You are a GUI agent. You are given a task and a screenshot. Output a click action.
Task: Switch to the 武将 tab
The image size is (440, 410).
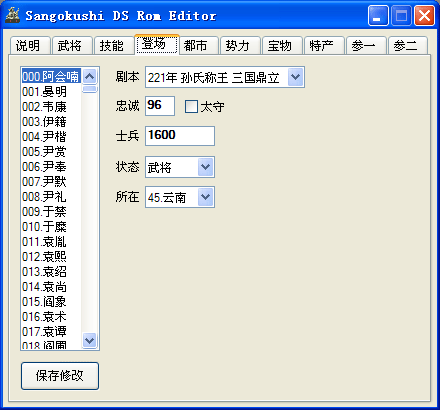coord(72,46)
